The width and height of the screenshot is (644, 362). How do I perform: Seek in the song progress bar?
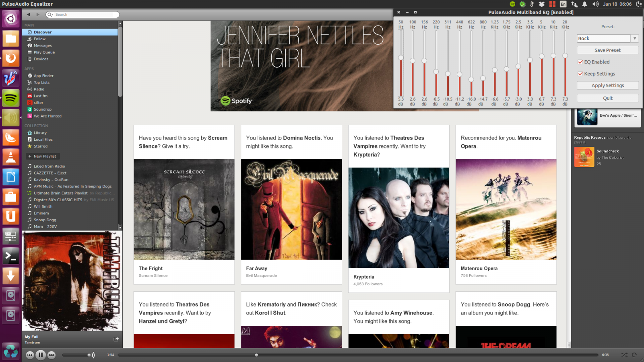click(x=358, y=355)
